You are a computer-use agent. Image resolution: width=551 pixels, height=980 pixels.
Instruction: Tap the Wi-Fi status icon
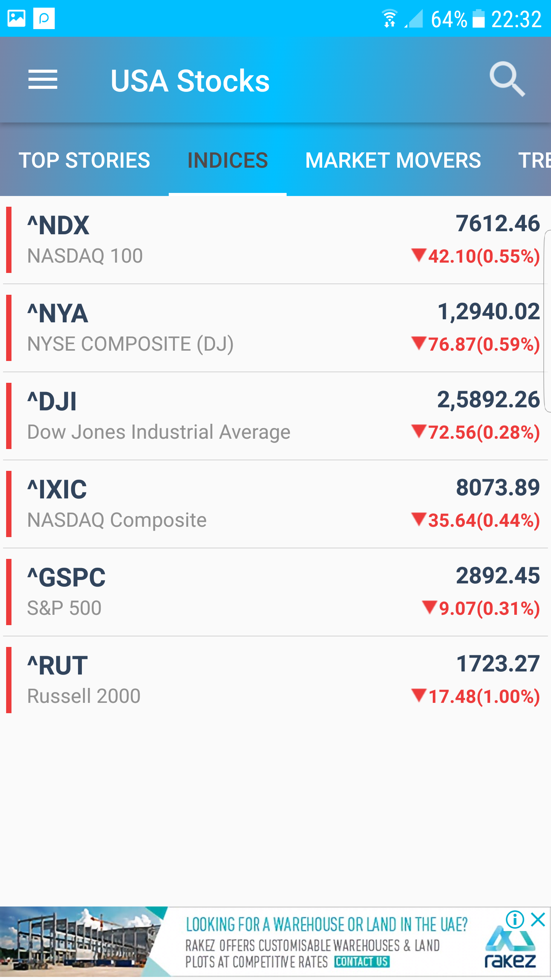click(390, 18)
